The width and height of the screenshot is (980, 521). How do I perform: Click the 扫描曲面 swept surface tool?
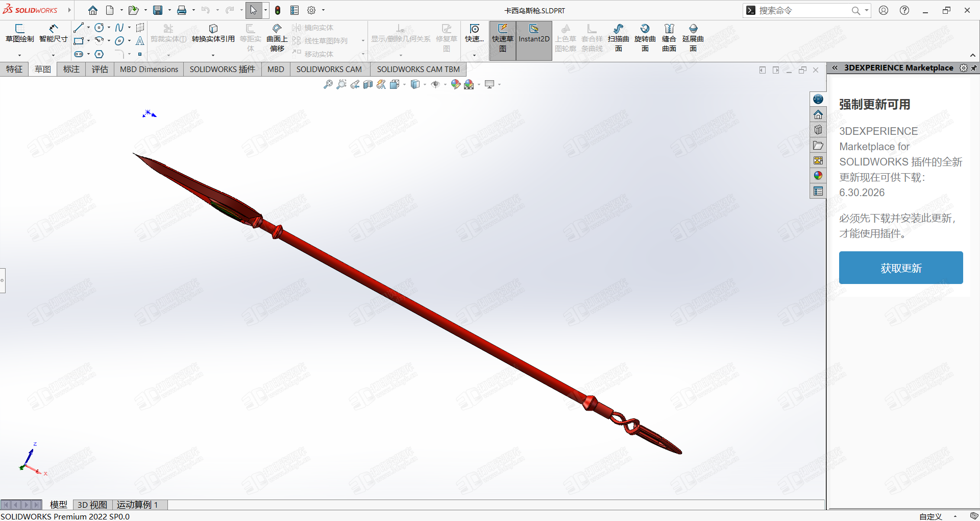click(x=619, y=38)
